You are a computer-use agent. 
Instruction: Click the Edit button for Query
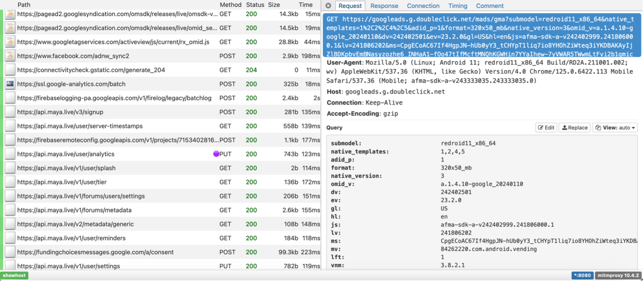[x=546, y=128]
